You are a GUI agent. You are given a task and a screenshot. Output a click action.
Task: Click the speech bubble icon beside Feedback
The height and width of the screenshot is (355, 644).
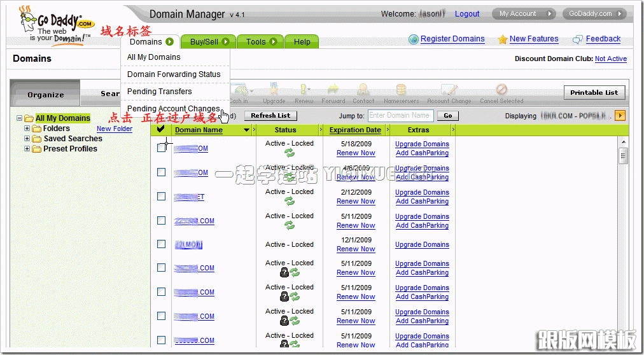[578, 39]
